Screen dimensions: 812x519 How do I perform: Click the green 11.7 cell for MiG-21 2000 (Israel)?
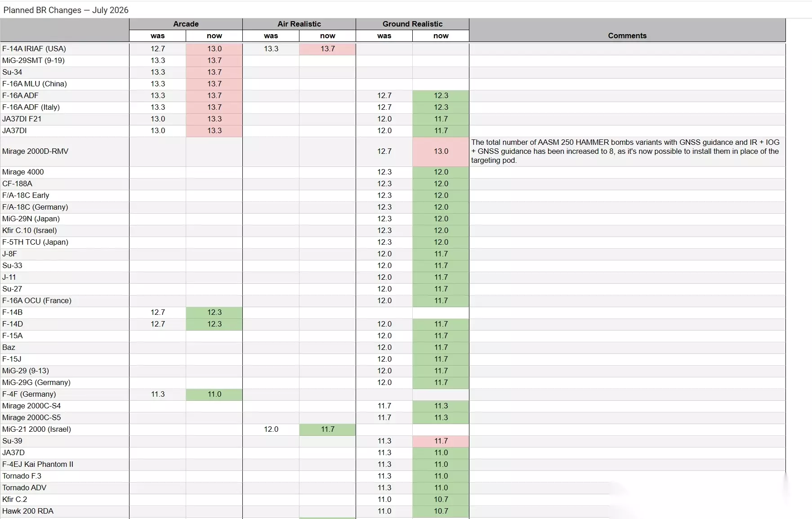(327, 430)
